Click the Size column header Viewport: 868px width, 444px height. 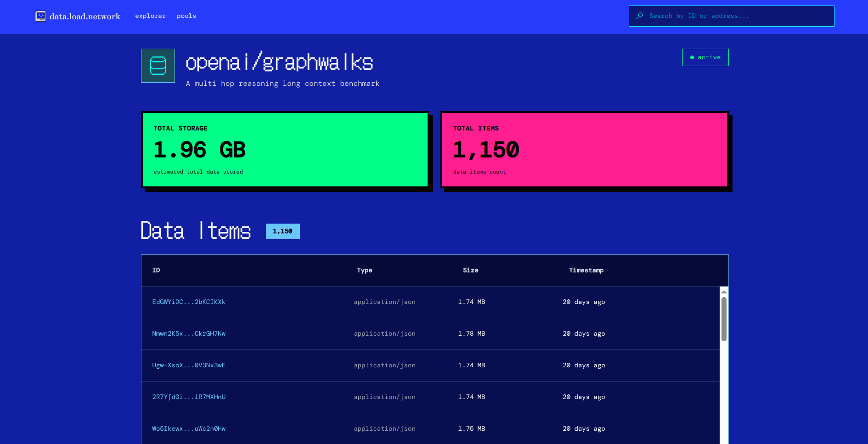pos(470,270)
